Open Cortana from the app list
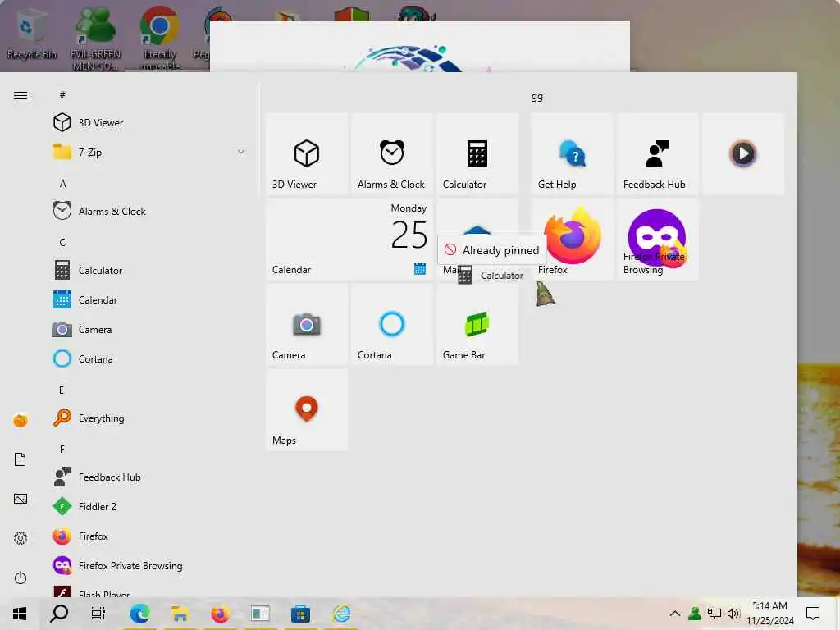The height and width of the screenshot is (630, 840). point(150,359)
